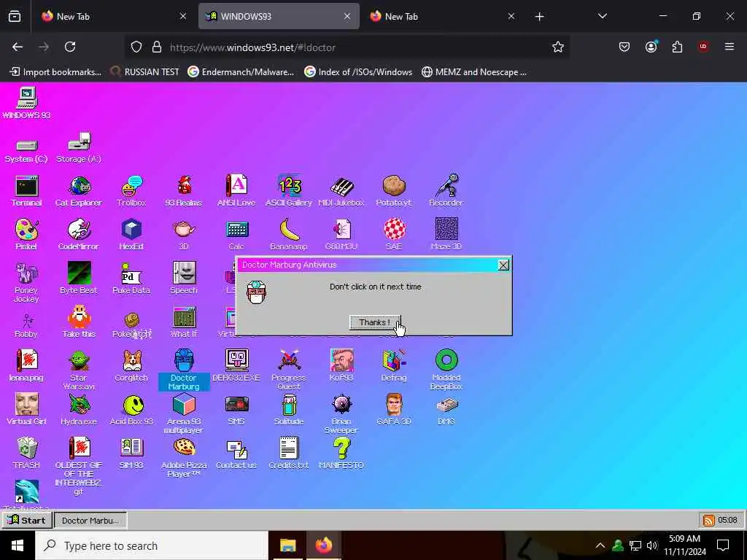The width and height of the screenshot is (747, 560).
Task: Open the Bananamp banana icon
Action: point(289,235)
